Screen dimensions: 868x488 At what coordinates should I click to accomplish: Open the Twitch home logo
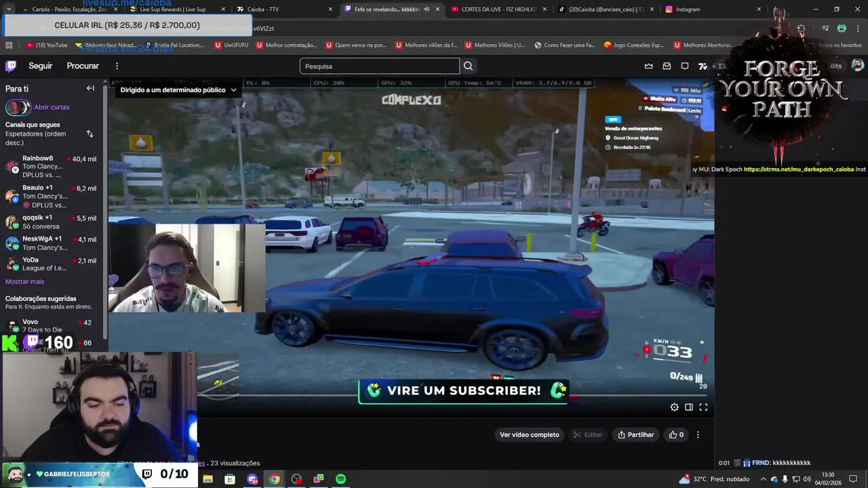(x=11, y=66)
